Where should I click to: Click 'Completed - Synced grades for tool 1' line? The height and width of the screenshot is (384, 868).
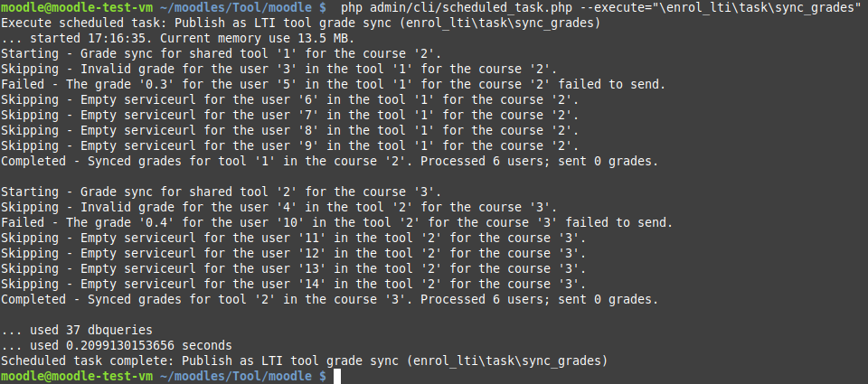(x=329, y=162)
